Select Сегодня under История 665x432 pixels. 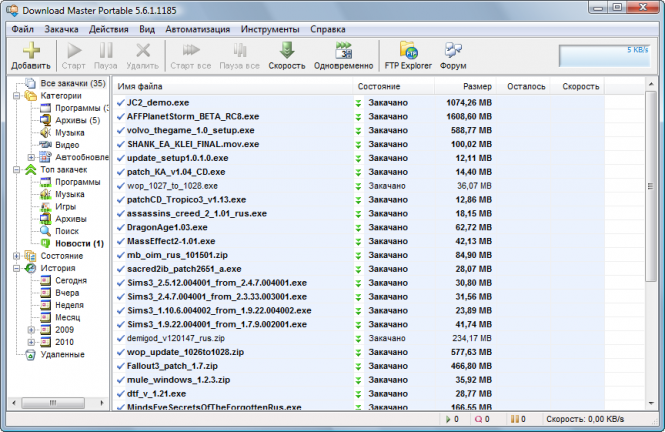[x=71, y=280]
